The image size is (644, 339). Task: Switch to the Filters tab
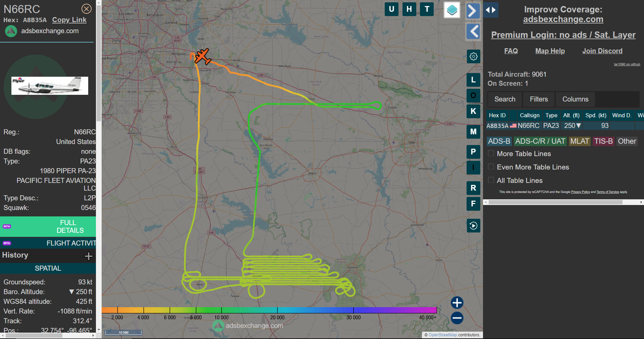click(x=539, y=99)
